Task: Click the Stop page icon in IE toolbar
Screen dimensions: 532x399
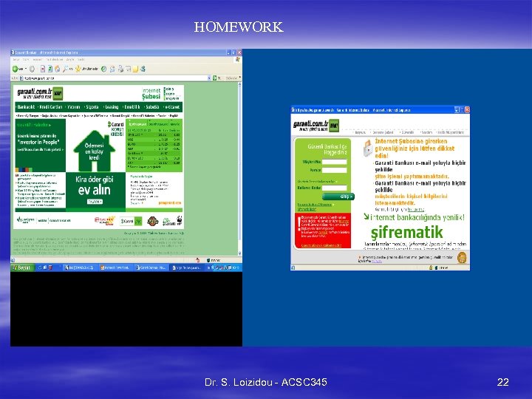Action: (x=43, y=69)
